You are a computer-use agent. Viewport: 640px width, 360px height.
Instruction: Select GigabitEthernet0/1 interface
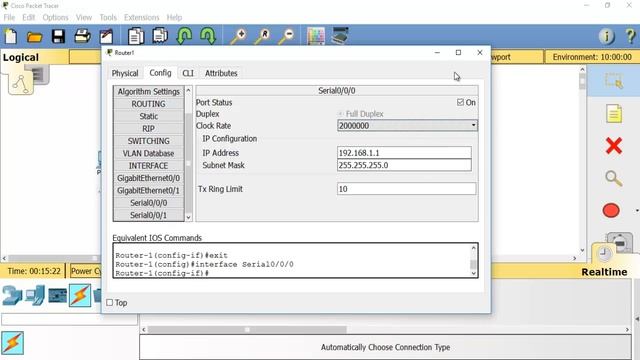tap(149, 190)
